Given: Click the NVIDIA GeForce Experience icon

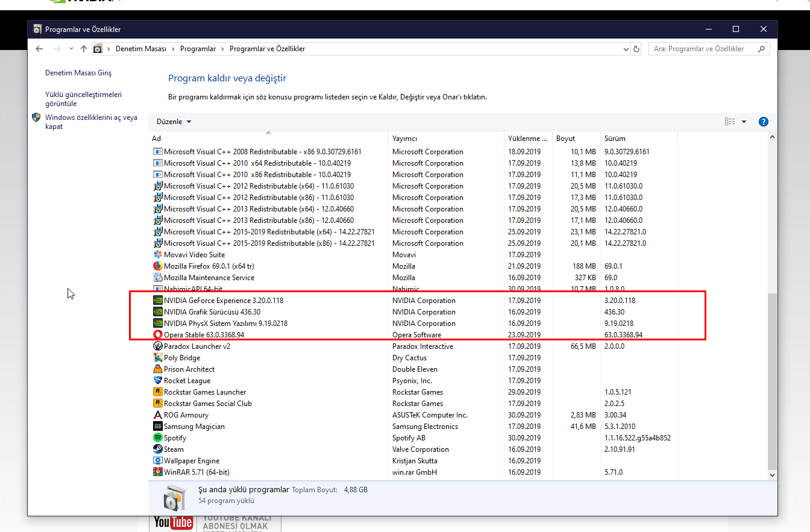Looking at the screenshot, I should pyautogui.click(x=158, y=301).
